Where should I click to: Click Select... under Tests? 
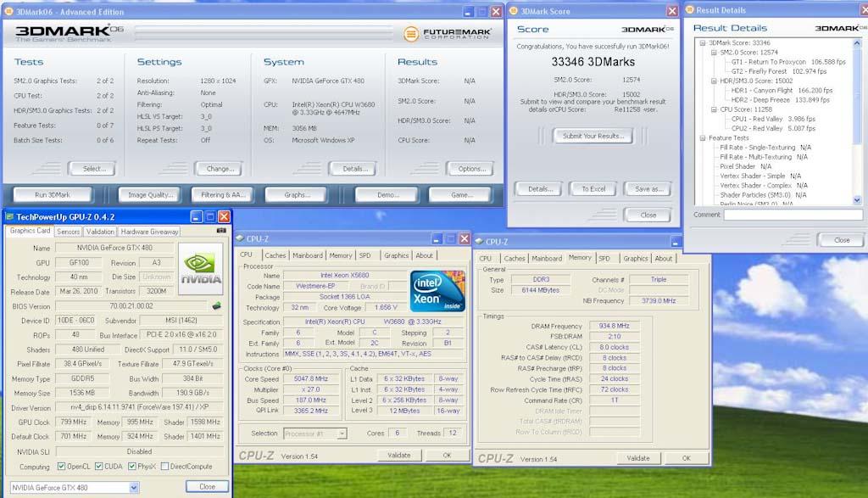92,168
